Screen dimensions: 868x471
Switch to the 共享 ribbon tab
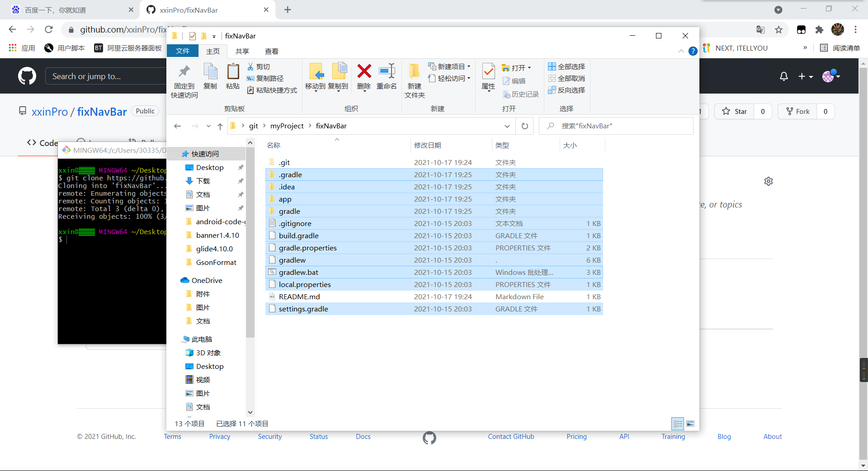(242, 51)
